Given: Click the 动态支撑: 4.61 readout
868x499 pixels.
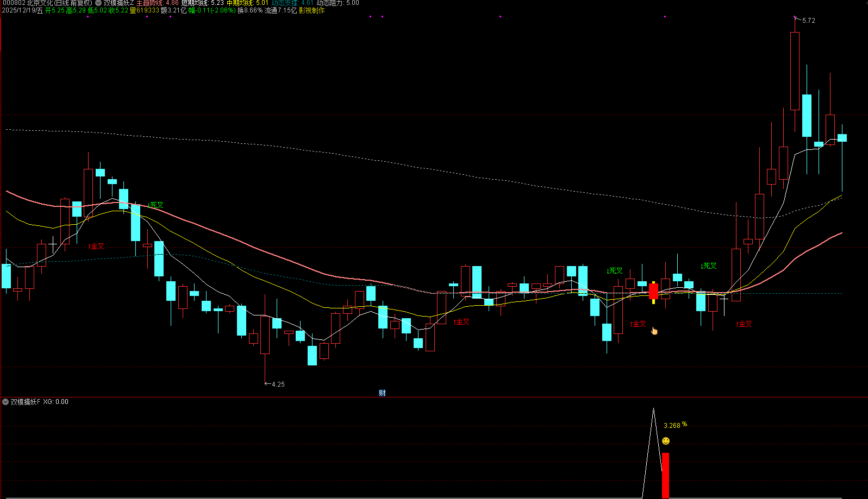Looking at the screenshot, I should tap(292, 3).
